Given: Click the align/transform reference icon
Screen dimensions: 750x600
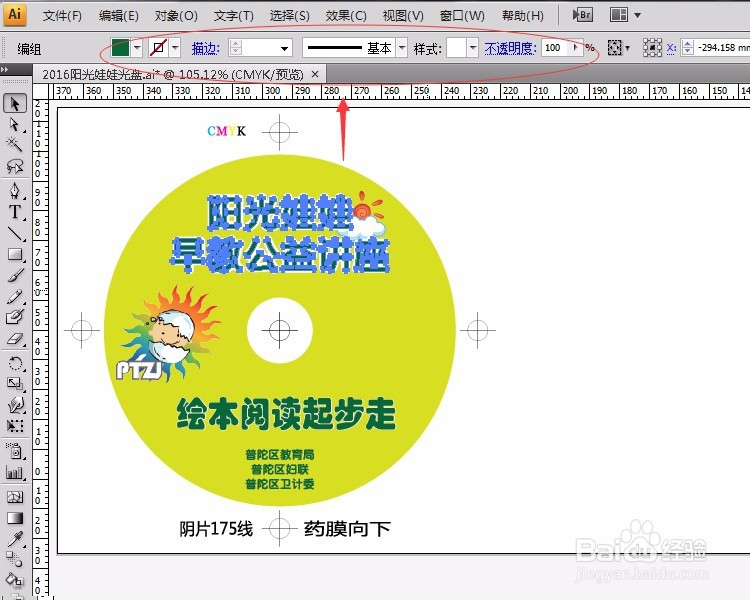Looking at the screenshot, I should pos(652,47).
